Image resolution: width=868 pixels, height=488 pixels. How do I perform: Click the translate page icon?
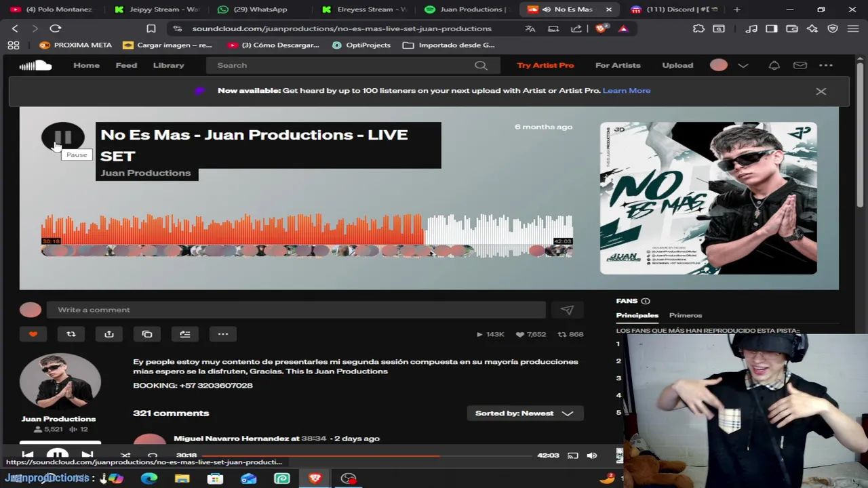tap(530, 28)
